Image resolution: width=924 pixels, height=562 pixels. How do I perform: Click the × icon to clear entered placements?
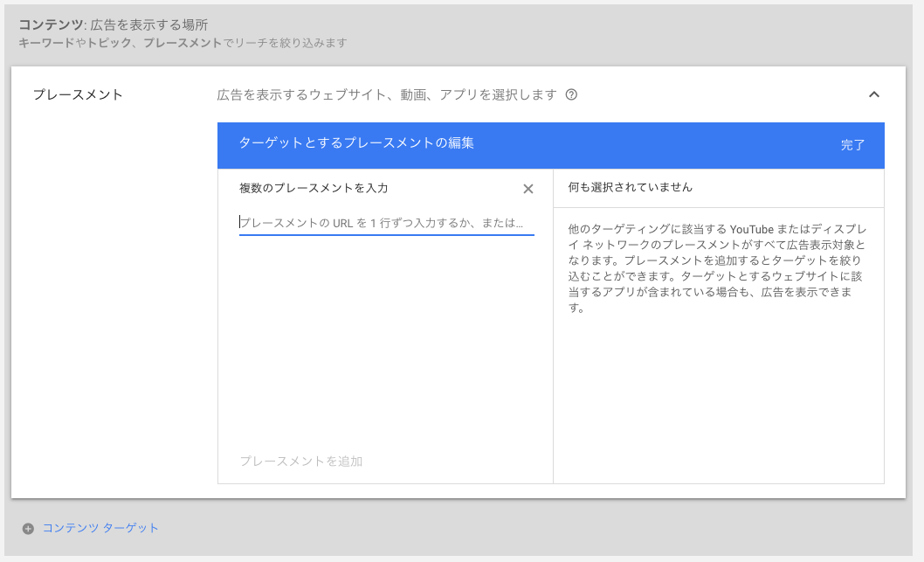click(x=528, y=187)
